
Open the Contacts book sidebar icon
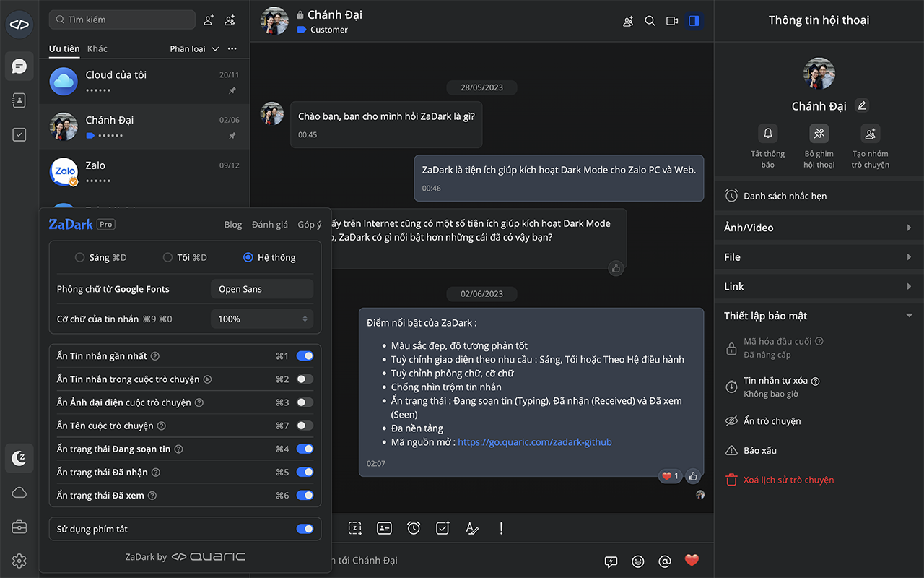tap(19, 100)
